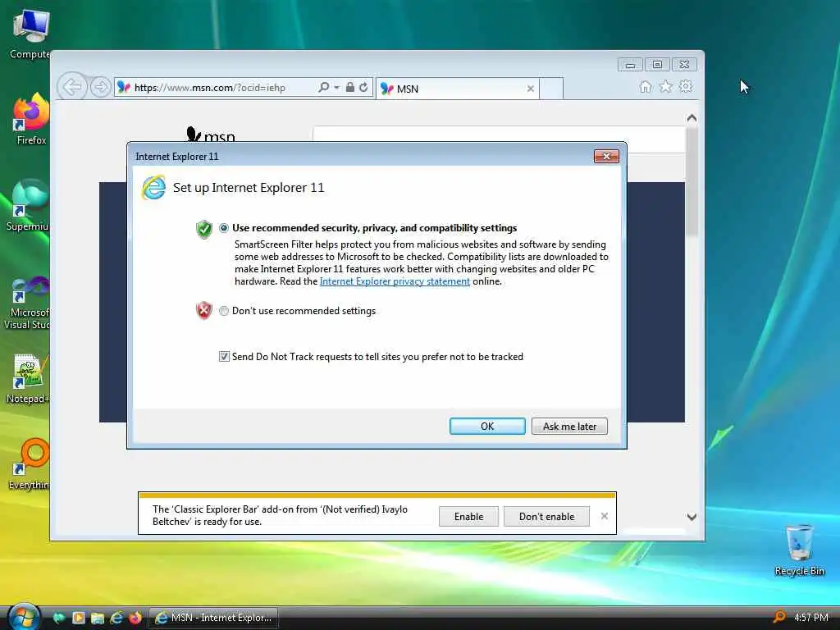The width and height of the screenshot is (840, 630).
Task: Click the security lock icon in address bar
Action: [349, 87]
